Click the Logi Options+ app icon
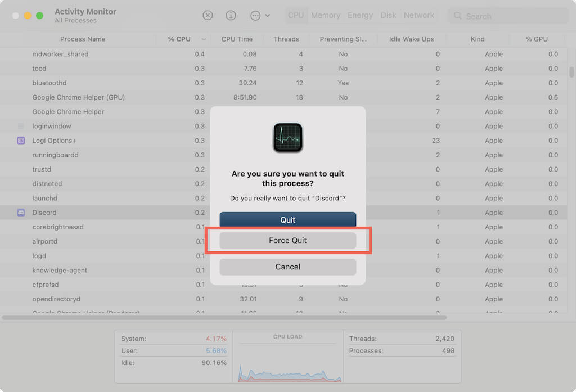Screen dimensions: 576x392 point(21,141)
